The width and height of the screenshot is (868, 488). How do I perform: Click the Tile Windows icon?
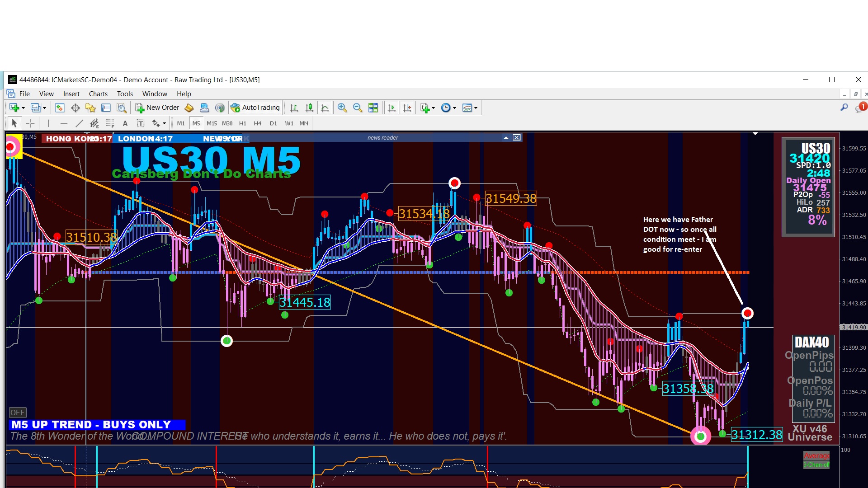coord(373,108)
